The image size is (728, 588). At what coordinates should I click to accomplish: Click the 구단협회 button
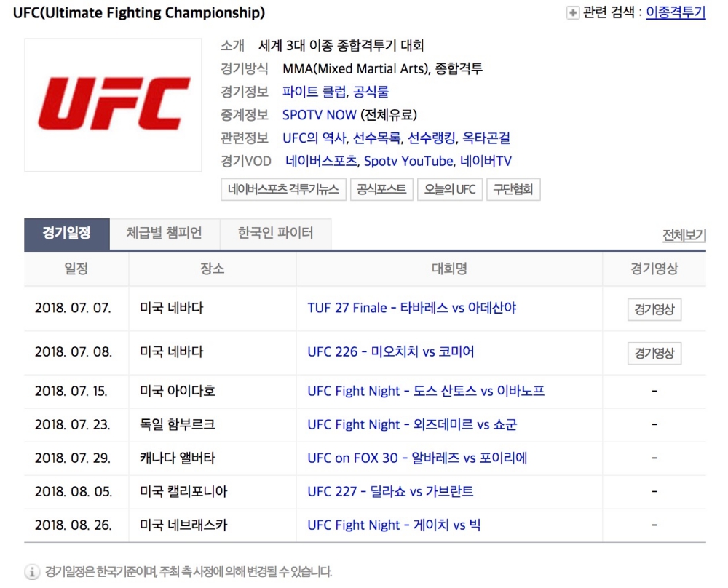coord(513,189)
